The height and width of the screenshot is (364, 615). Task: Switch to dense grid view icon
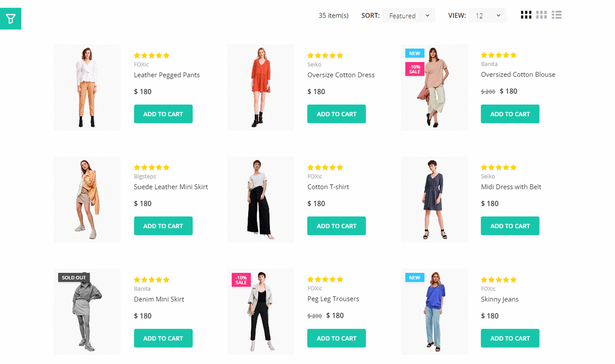coord(526,15)
